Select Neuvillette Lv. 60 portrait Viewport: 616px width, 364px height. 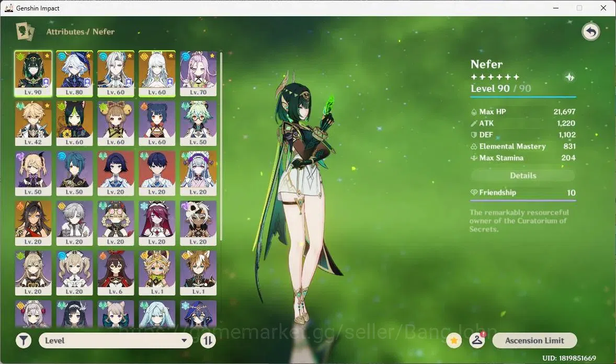[116, 74]
